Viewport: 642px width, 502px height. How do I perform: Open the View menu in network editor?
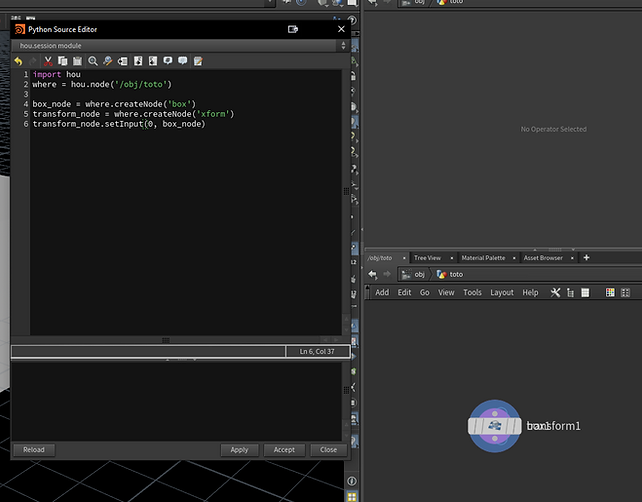[446, 292]
